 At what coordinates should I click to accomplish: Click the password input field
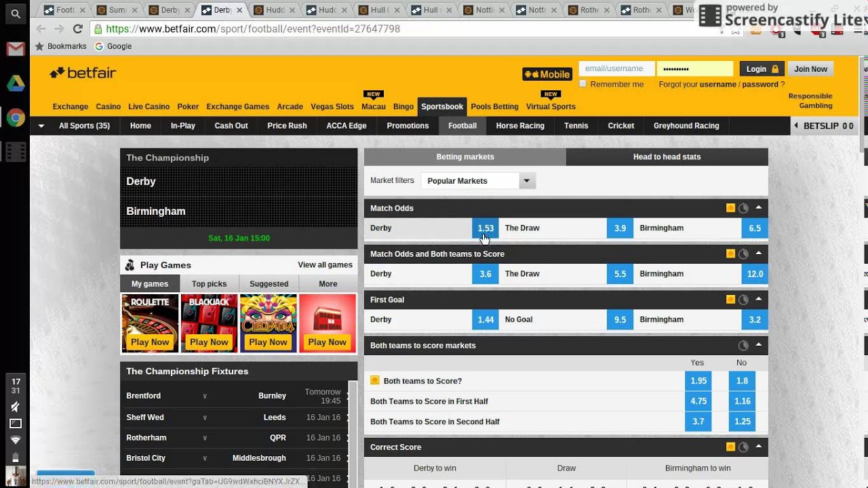click(694, 68)
